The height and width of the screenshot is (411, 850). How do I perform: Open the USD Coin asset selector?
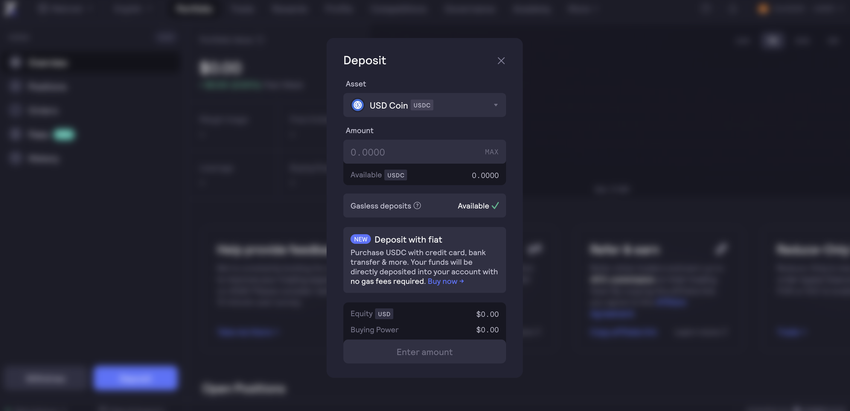[x=424, y=105]
